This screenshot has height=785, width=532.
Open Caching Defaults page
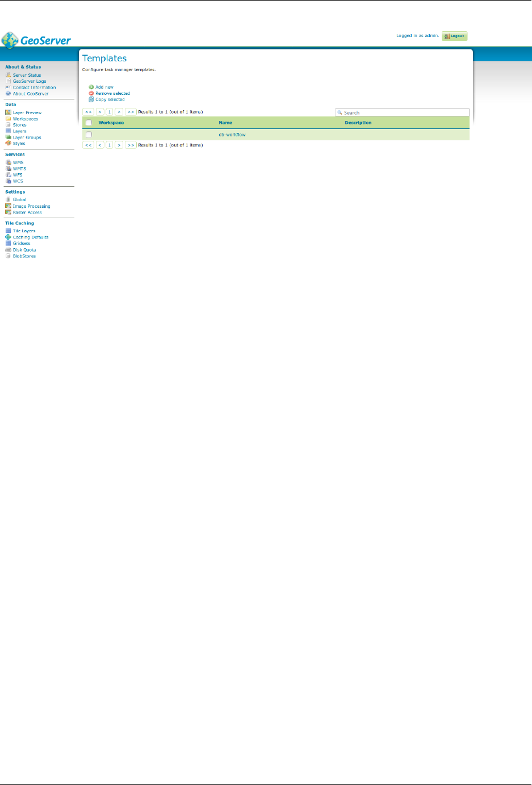31,237
